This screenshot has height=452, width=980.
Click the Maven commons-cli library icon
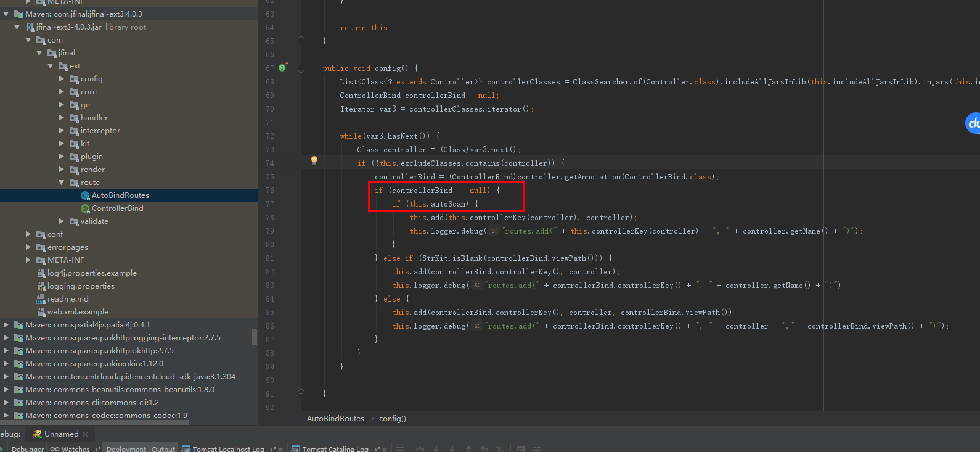[18, 403]
